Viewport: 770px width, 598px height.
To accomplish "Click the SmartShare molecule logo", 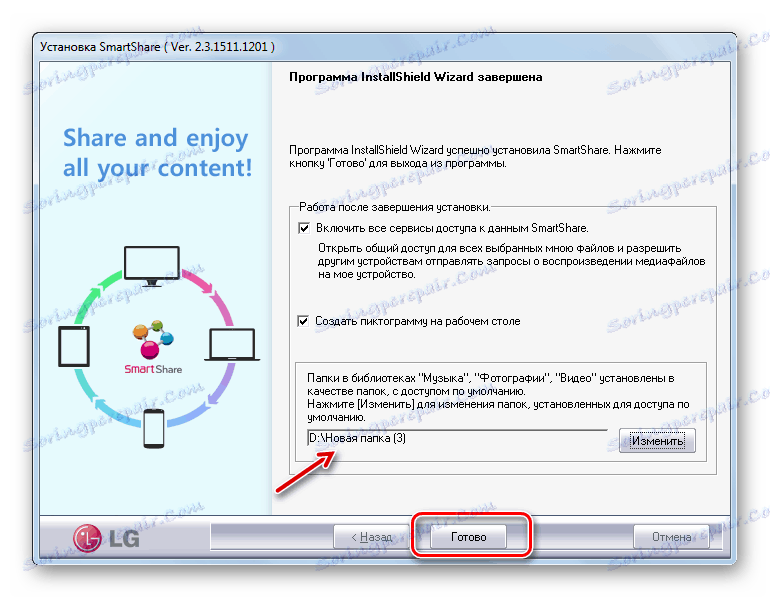I will (x=153, y=347).
